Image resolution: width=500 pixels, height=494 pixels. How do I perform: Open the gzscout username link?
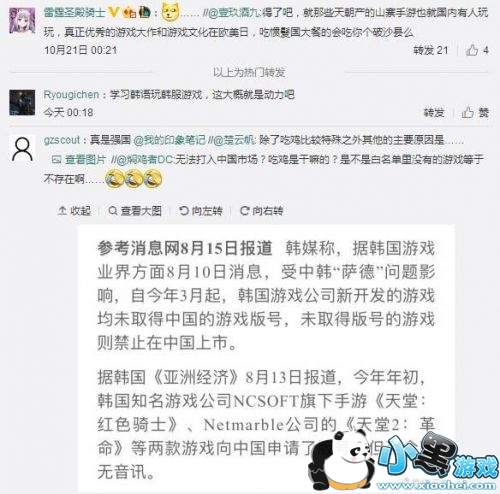[62, 140]
